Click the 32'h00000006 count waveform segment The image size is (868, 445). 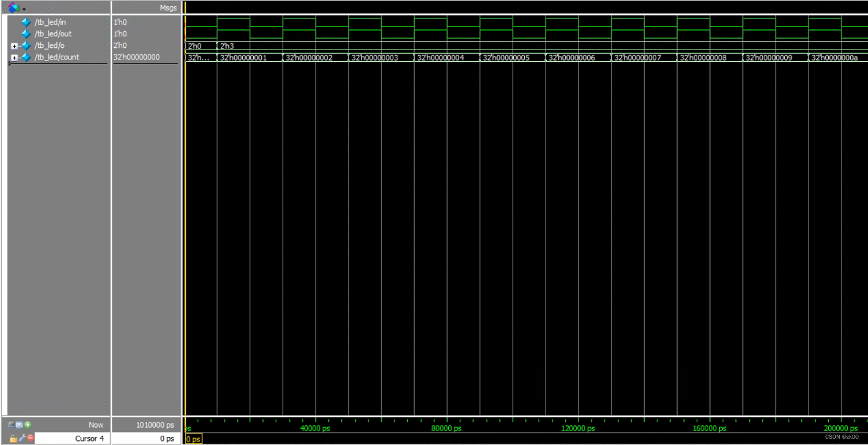pyautogui.click(x=578, y=58)
